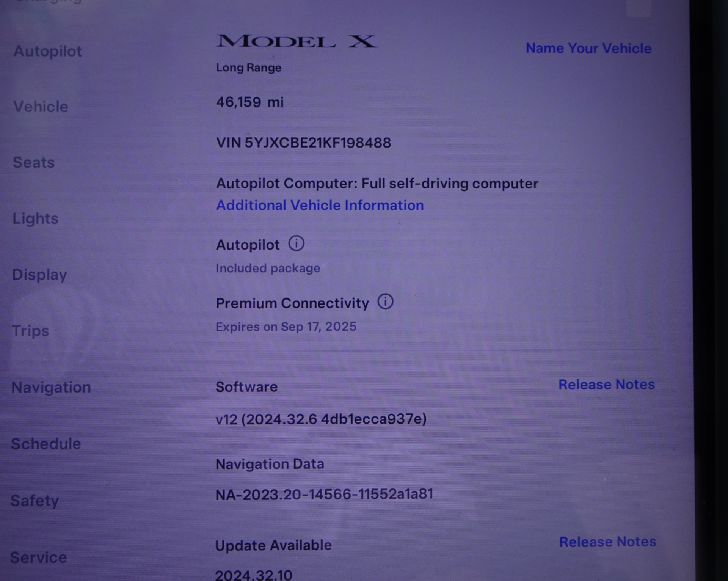Select Vehicle in the sidebar
Viewport: 728px width, 581px height.
(x=41, y=107)
